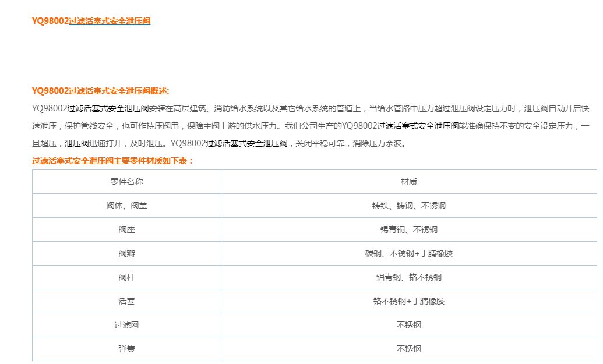Select the 活塞 part name cell
603x364 pixels.
126,301
